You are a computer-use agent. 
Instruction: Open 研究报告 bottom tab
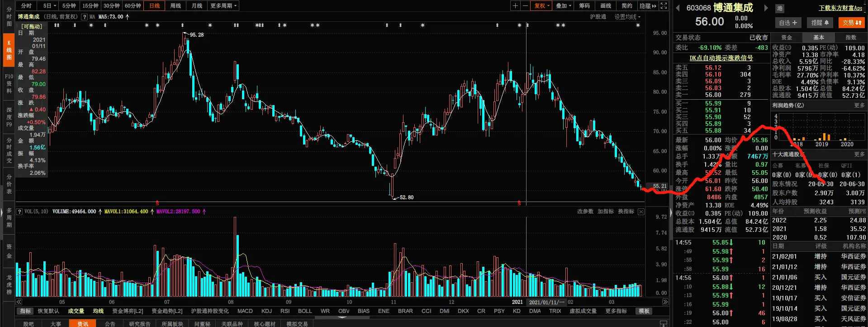point(139,323)
